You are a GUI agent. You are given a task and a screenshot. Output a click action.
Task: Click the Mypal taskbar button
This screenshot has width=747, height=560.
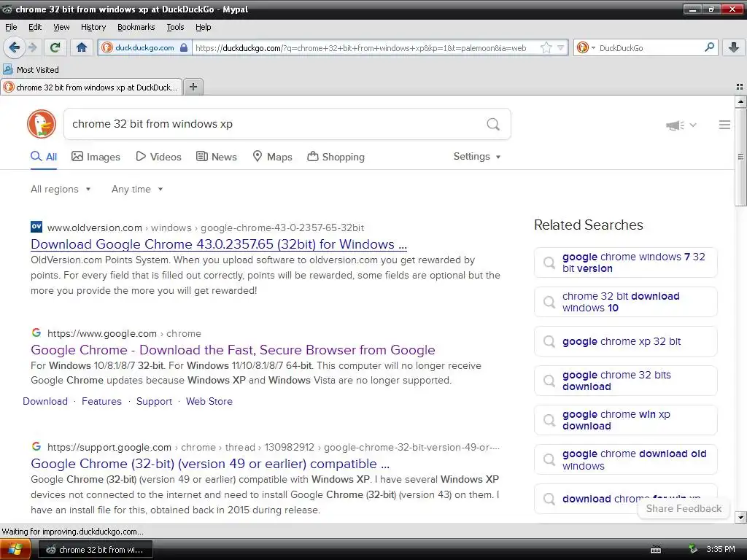[x=96, y=550]
